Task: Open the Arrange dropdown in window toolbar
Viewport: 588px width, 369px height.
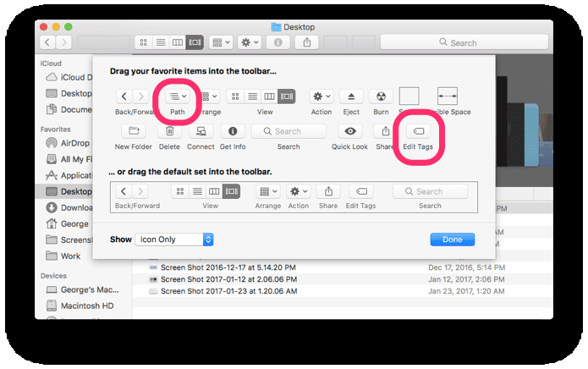Action: pyautogui.click(x=221, y=42)
